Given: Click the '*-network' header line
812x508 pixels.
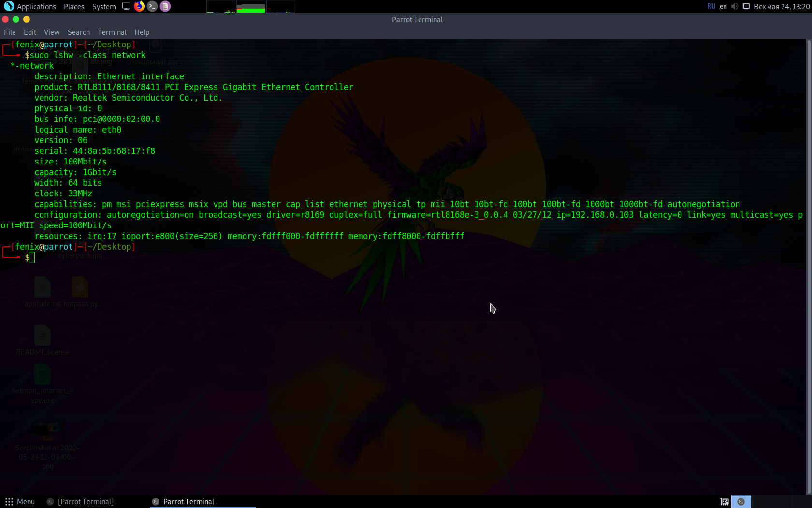Looking at the screenshot, I should pyautogui.click(x=32, y=66).
